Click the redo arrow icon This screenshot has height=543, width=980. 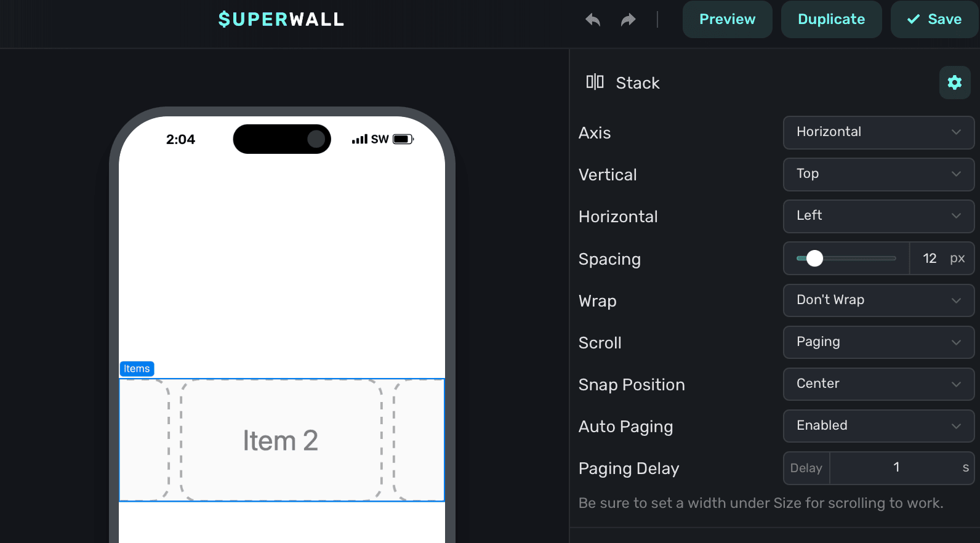click(628, 20)
